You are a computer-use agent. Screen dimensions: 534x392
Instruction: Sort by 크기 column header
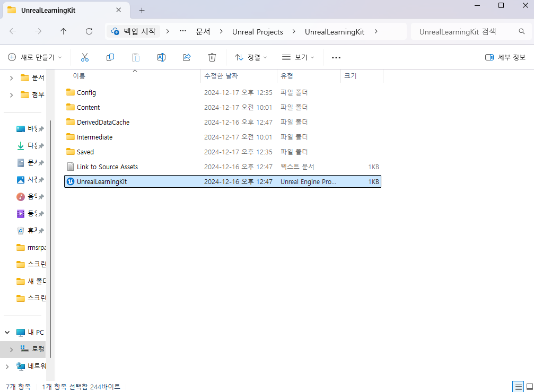[362, 76]
